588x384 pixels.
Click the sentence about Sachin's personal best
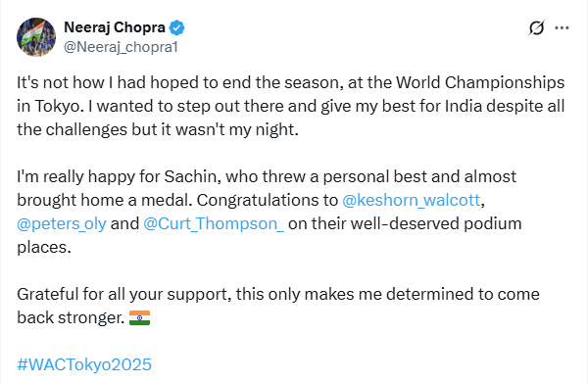(267, 188)
